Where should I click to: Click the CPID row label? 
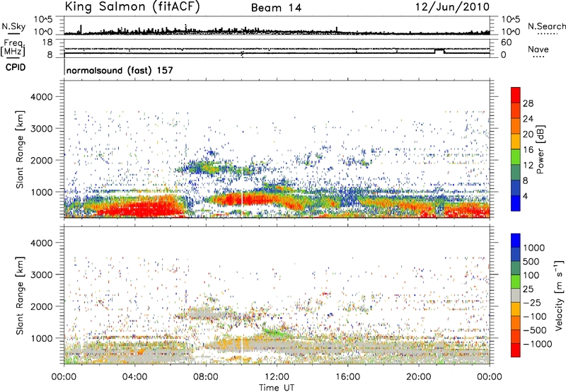point(16,67)
